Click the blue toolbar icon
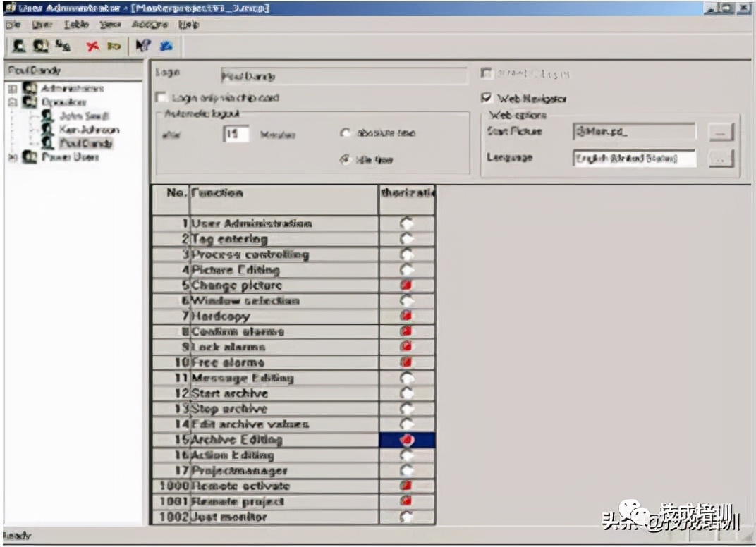This screenshot has height=547, width=756. click(166, 46)
